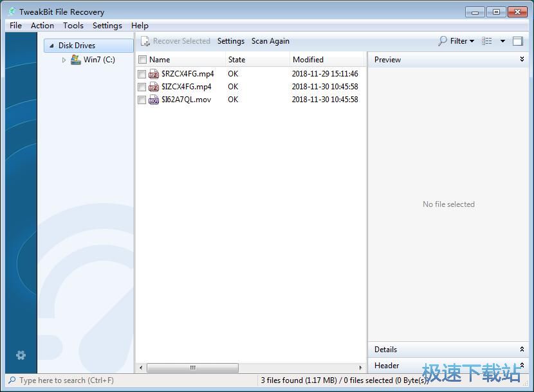This screenshot has height=392, width=534.
Task: Expand the Win7 (C:) drive node
Action: pos(64,60)
